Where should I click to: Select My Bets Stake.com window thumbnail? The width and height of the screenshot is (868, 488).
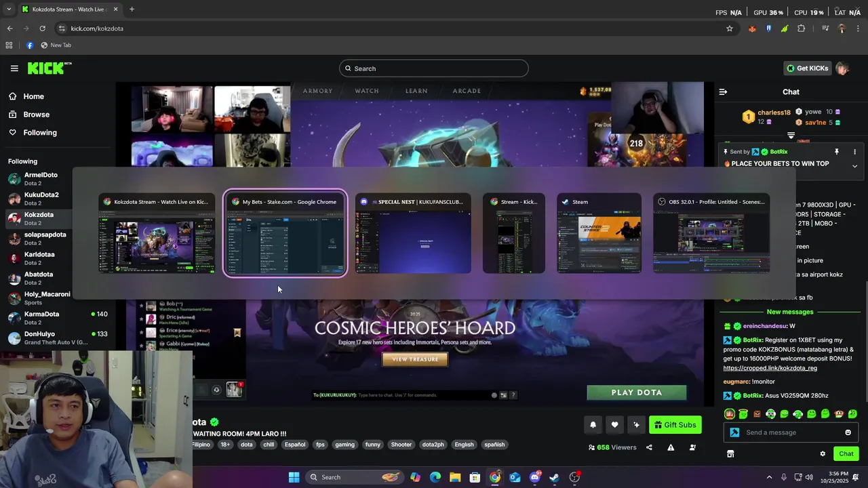285,234
